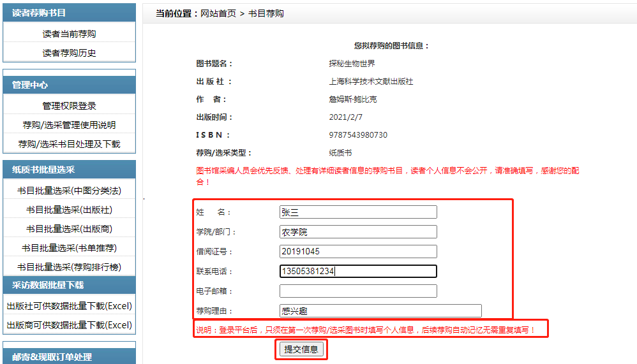Select 书目批量选采(中图分类法)

[69, 191]
